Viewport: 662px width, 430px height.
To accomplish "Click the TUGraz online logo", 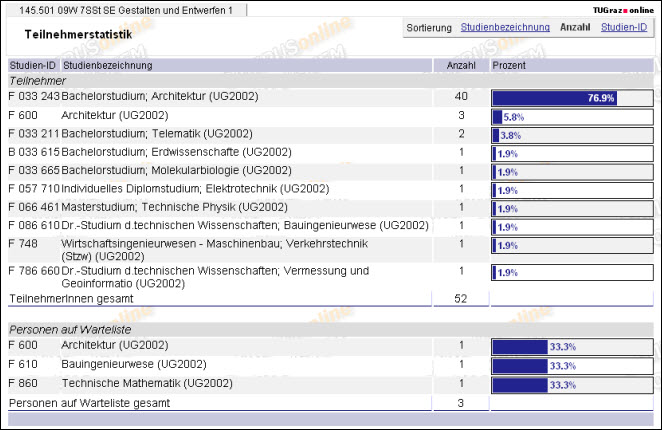I will (623, 11).
